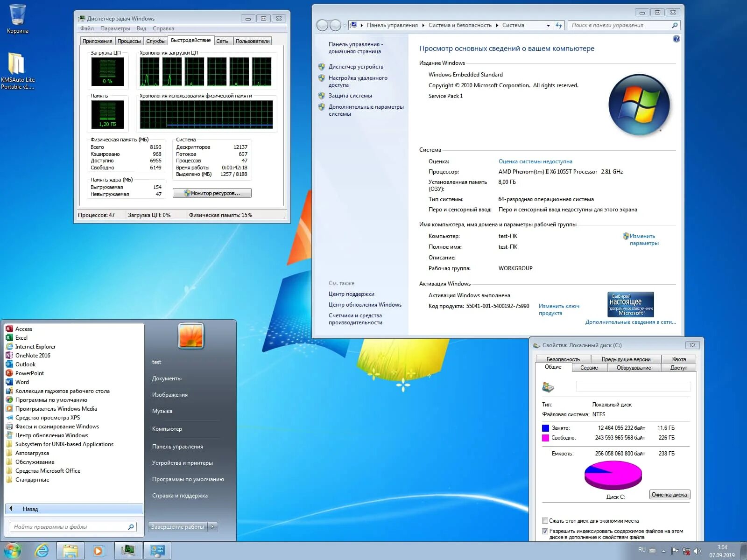Launch Outlook from the Start menu
Screen dimensions: 747x560
(25, 364)
